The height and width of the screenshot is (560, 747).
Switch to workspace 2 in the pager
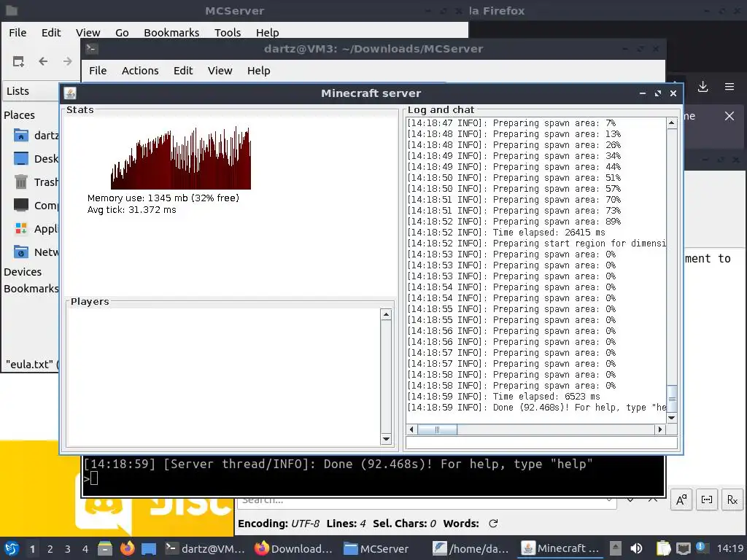pyautogui.click(x=50, y=549)
